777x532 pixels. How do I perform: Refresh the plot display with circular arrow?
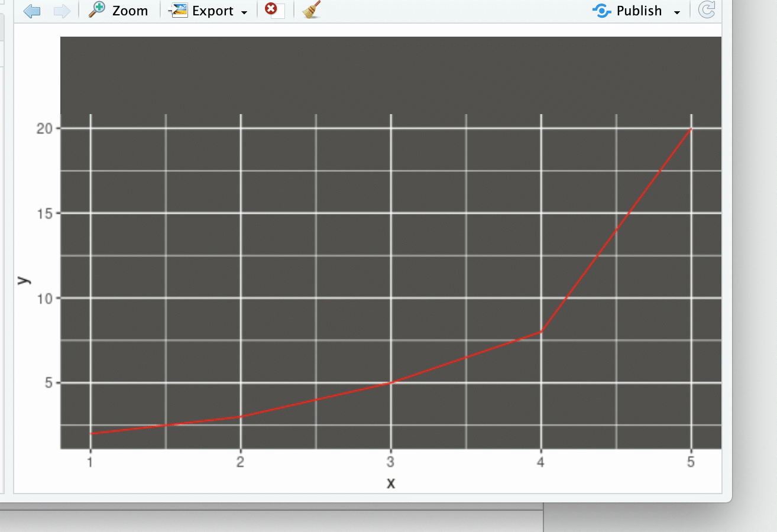click(x=707, y=10)
